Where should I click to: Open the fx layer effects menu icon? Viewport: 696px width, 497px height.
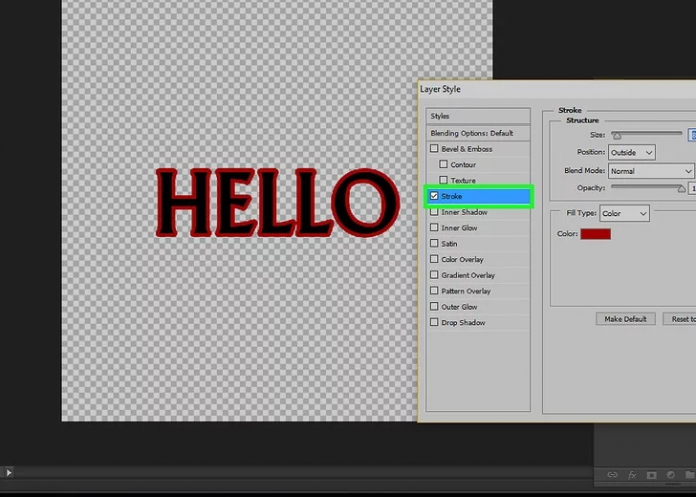click(632, 475)
